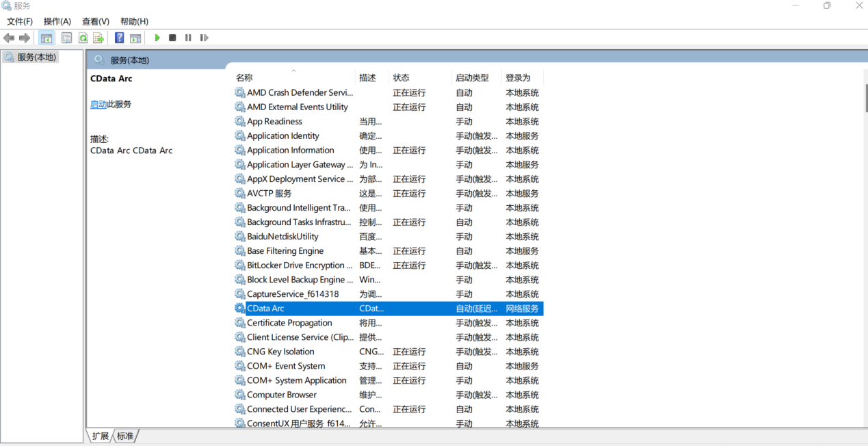Select the Client License Service (ClipSVC) row
The image size is (868, 446).
pos(388,337)
